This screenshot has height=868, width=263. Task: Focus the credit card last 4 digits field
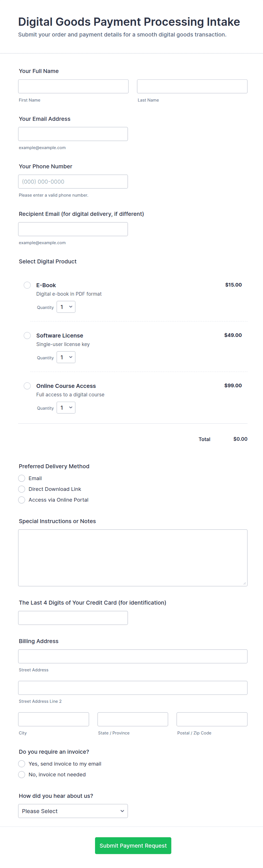73,618
